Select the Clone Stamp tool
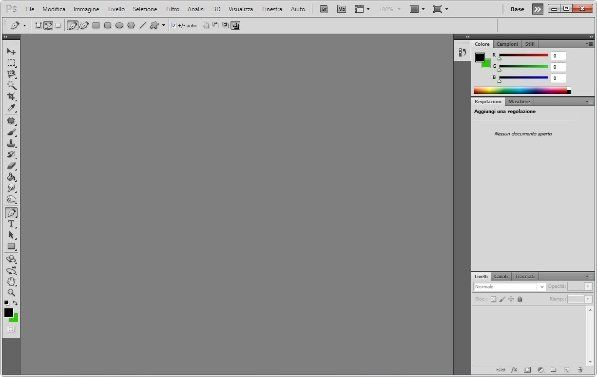This screenshot has width=597, height=377. pyautogui.click(x=11, y=144)
